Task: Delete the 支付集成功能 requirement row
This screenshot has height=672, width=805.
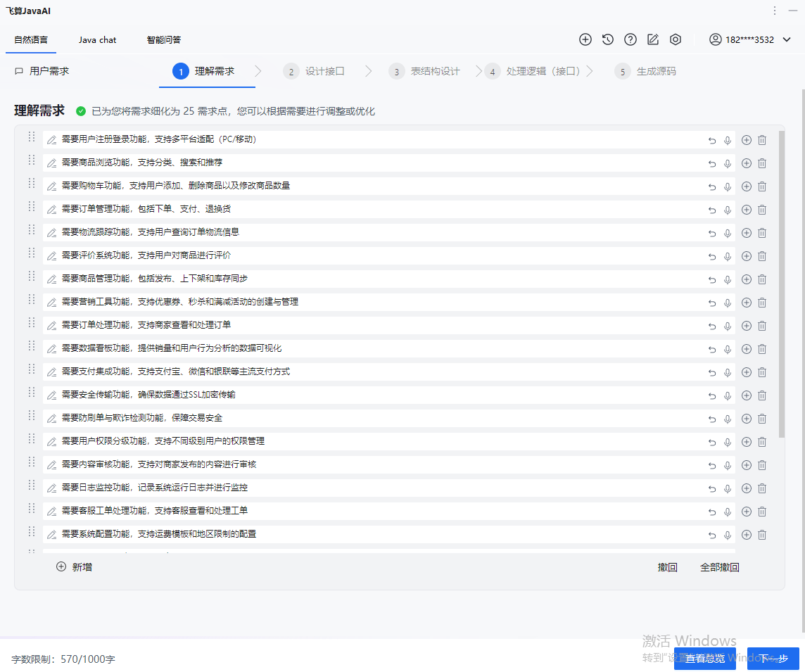Action: coord(762,372)
